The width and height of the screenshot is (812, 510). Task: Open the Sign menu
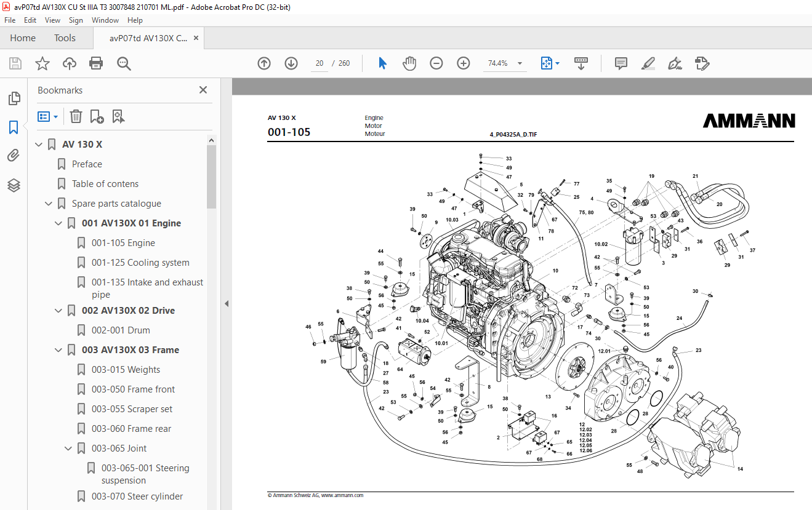(76, 20)
